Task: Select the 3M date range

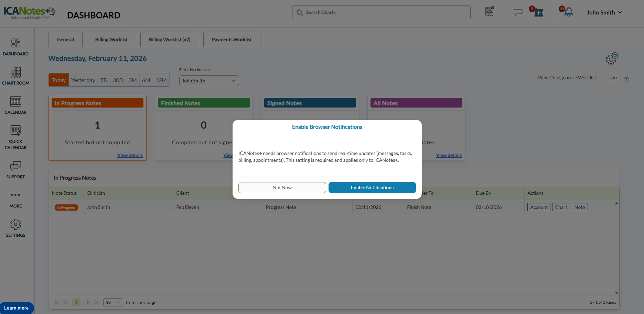Action: (x=132, y=80)
